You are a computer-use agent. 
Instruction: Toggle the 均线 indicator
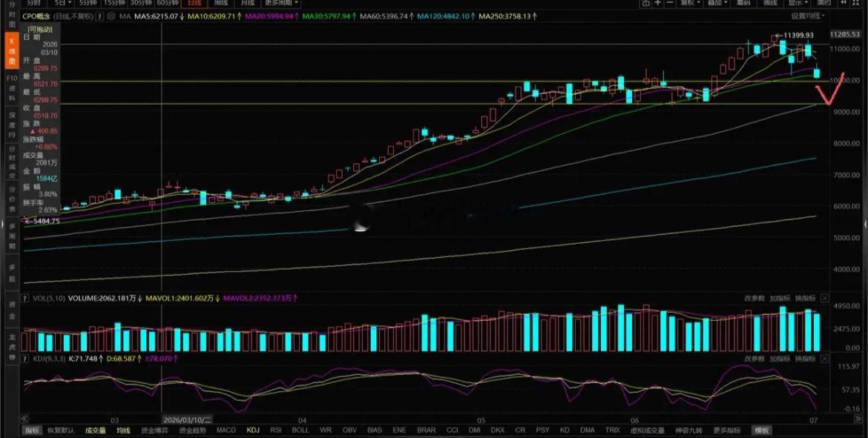point(123,431)
